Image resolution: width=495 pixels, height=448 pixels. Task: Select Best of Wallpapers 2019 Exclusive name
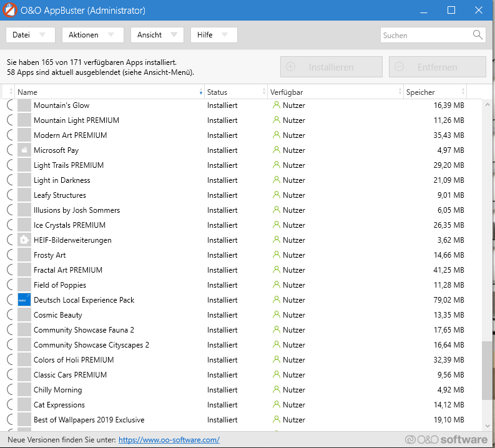pyautogui.click(x=89, y=420)
